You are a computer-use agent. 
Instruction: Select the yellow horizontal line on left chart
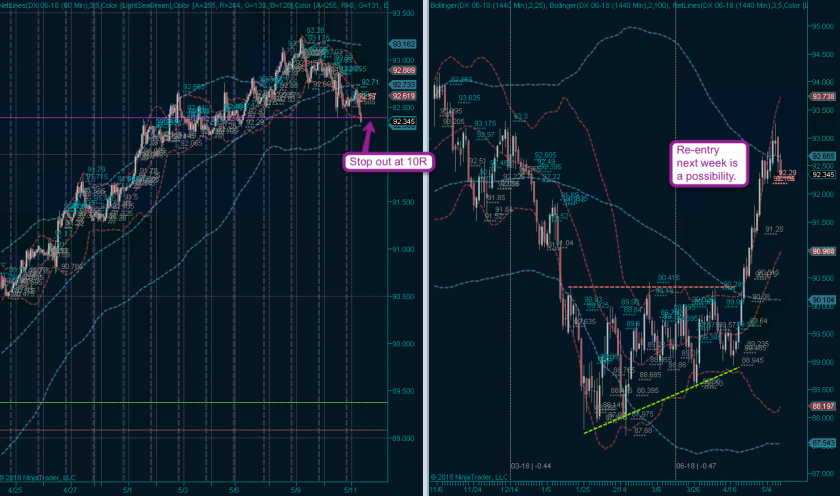point(193,402)
